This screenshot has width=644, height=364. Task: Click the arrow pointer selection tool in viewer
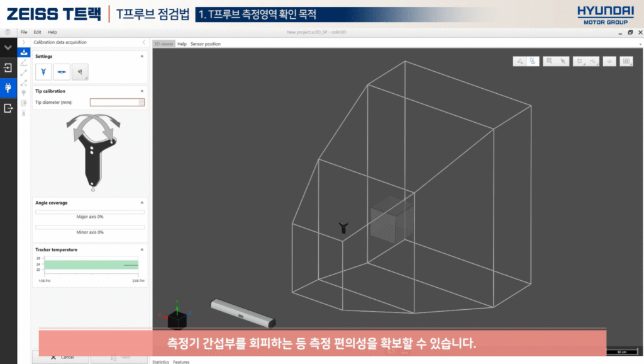click(x=564, y=61)
